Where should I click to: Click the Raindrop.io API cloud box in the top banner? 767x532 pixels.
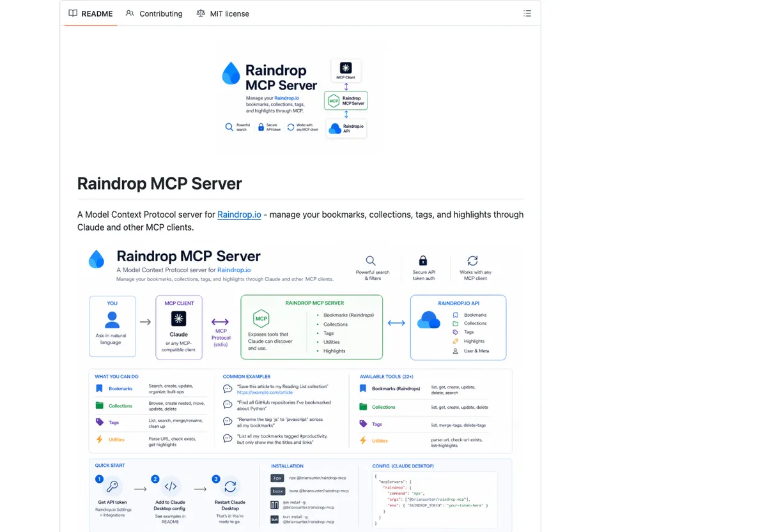[x=346, y=128]
